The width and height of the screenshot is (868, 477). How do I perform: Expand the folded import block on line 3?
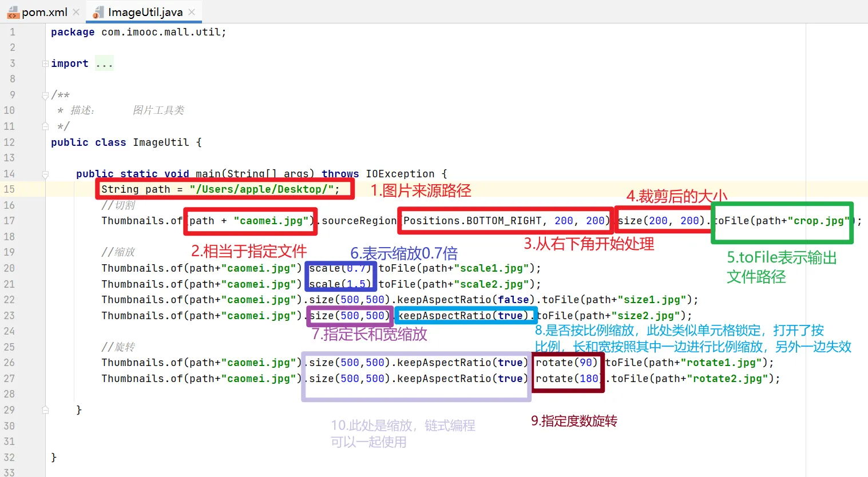point(45,63)
